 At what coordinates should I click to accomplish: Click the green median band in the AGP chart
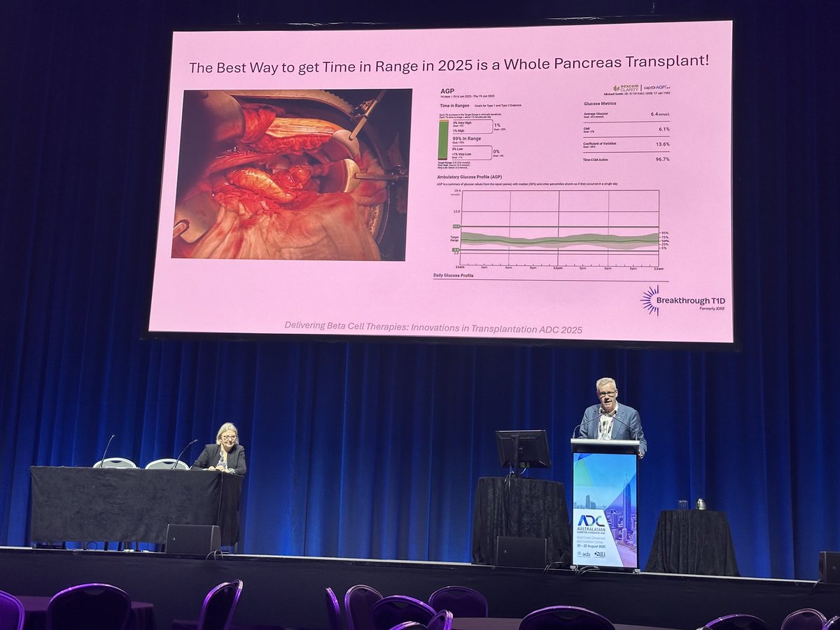560,240
